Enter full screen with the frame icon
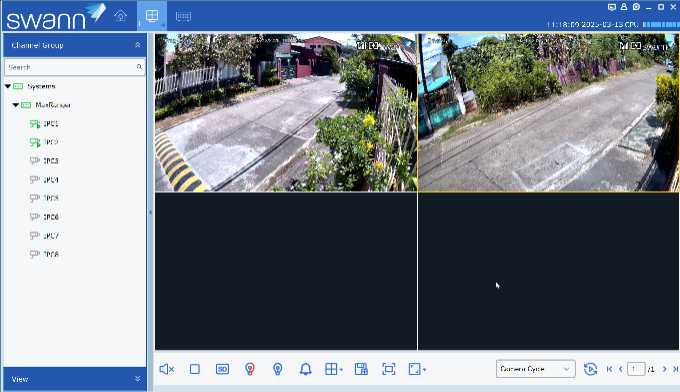680x392 pixels. click(x=389, y=369)
